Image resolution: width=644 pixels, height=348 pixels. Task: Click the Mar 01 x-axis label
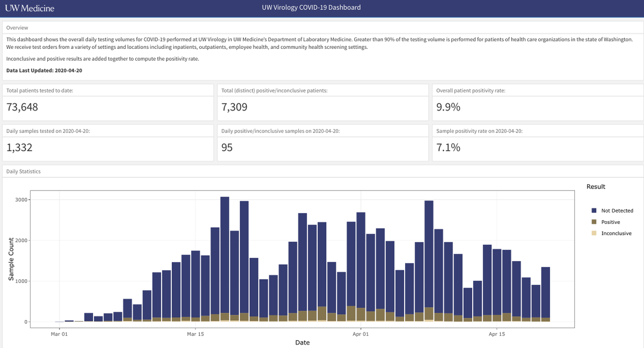tap(60, 333)
